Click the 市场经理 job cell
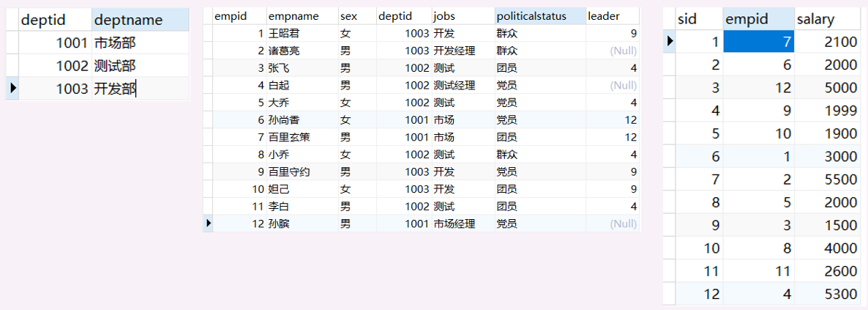 463,224
